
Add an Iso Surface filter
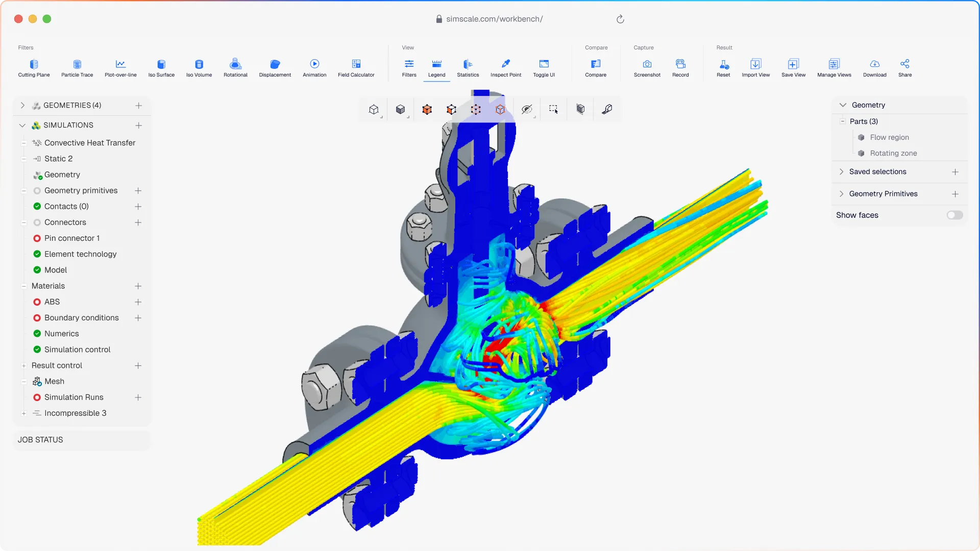[161, 67]
